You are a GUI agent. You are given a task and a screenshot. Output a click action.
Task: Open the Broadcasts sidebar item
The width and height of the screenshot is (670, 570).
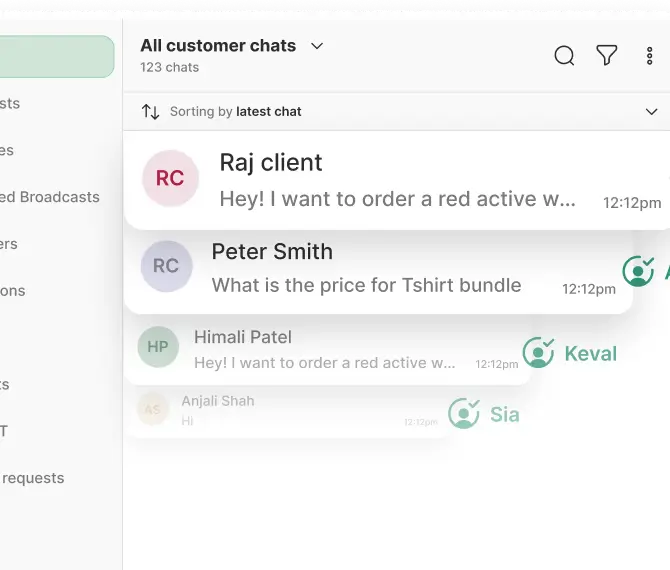coord(50,197)
